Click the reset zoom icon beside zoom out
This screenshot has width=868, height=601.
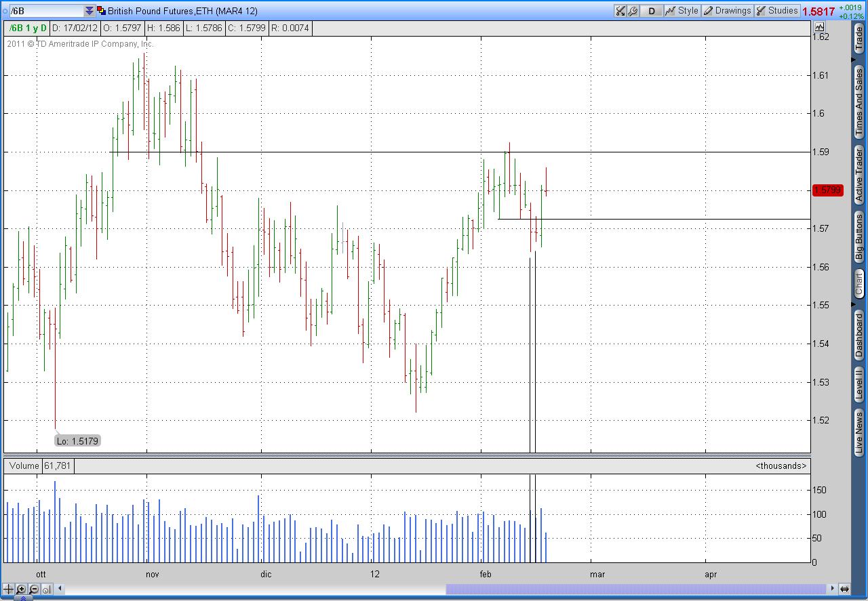click(x=47, y=589)
